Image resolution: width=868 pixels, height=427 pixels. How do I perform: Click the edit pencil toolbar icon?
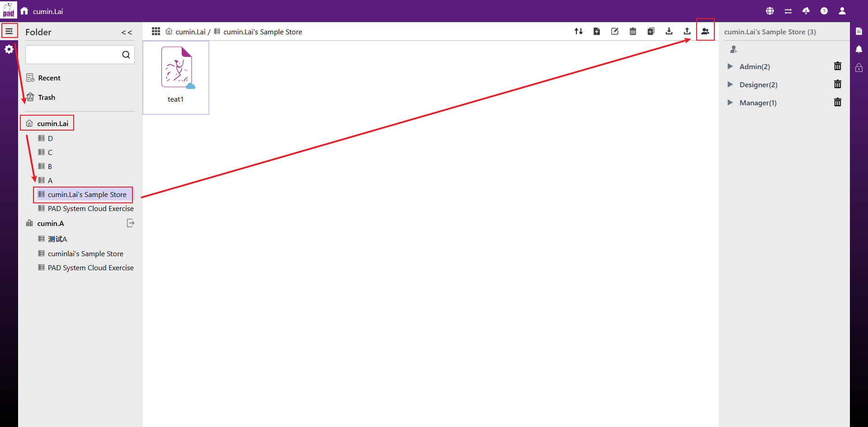(x=615, y=31)
